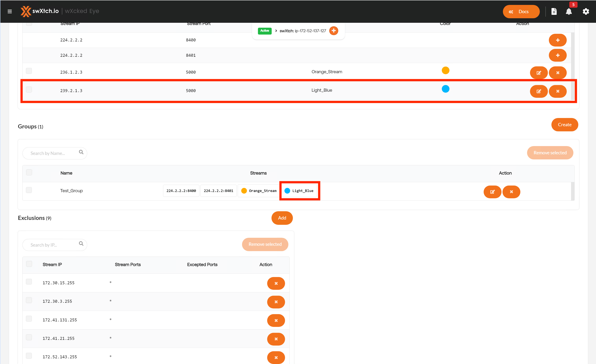
Task: Open the settings gear
Action: pyautogui.click(x=586, y=11)
